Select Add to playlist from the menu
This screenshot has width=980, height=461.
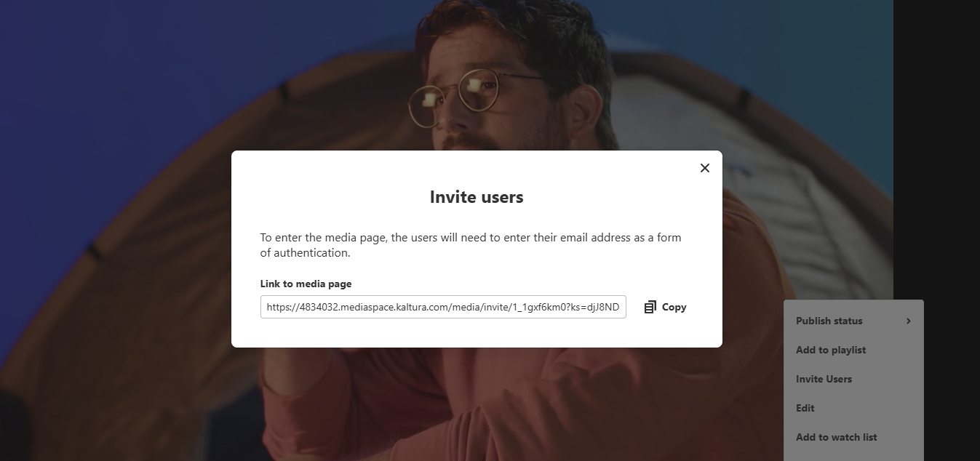[x=831, y=350]
